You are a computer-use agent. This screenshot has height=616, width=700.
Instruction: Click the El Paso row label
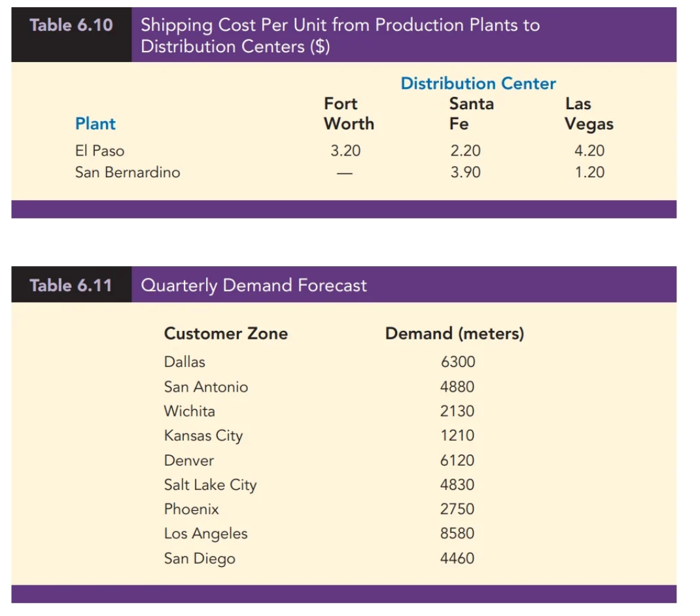coord(99,151)
